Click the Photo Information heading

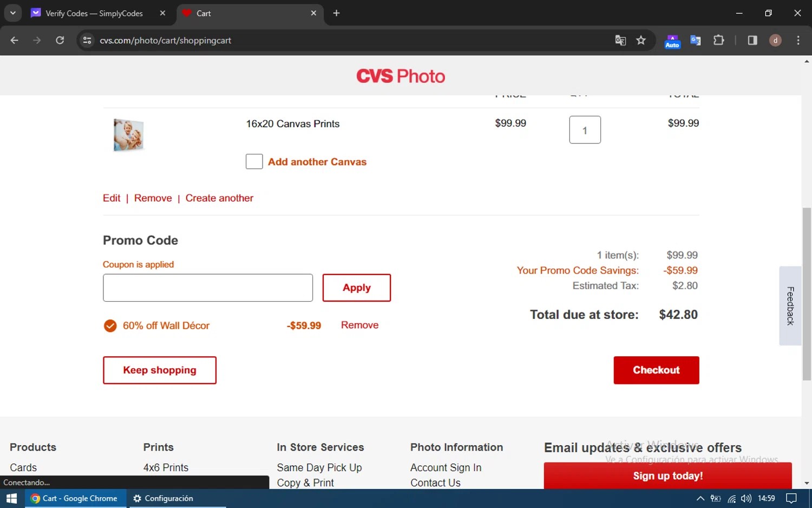(x=456, y=447)
